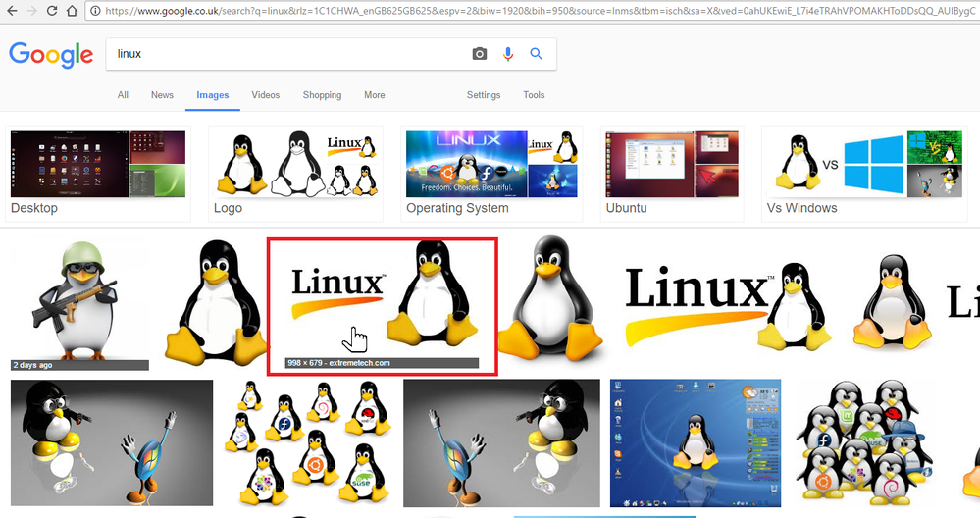Click the blue magnifier search button
The image size is (980, 518).
[x=537, y=54]
